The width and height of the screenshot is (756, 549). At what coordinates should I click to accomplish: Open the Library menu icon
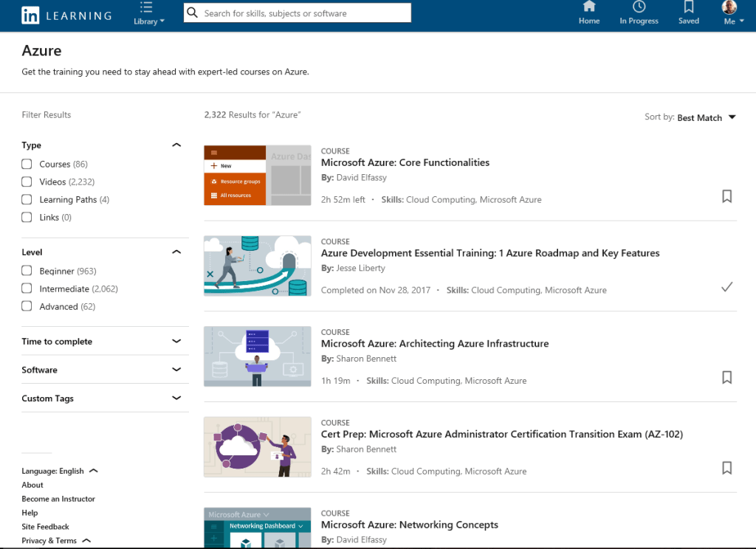tap(146, 7)
